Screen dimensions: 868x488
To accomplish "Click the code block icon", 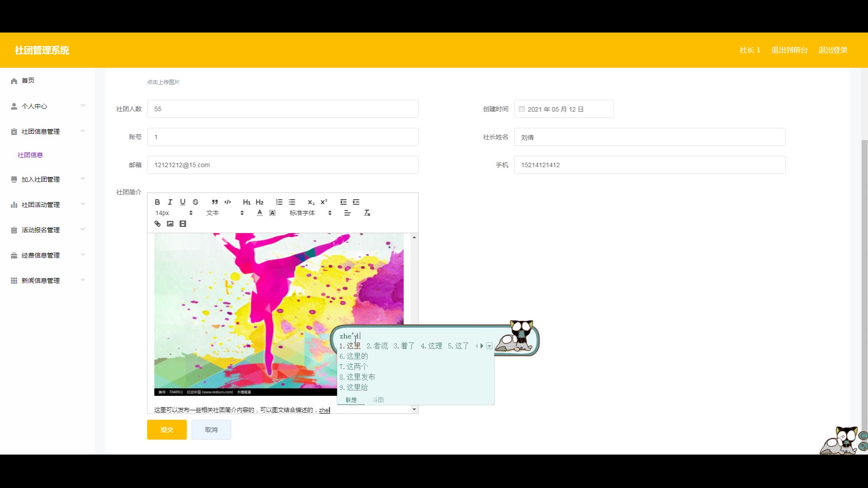I will [227, 202].
